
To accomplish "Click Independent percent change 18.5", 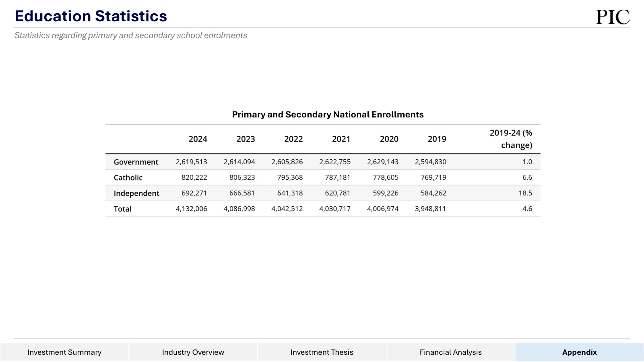I will coord(525,193).
